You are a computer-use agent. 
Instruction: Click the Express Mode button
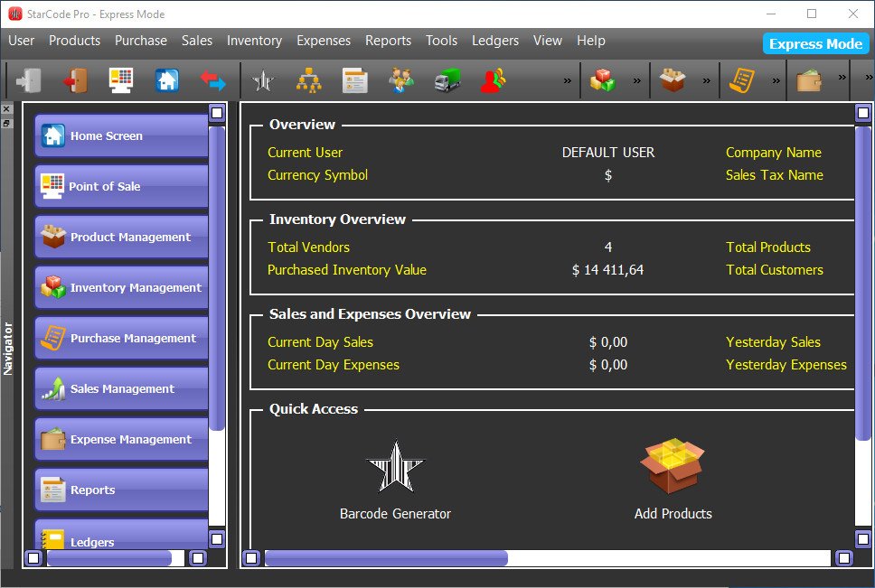point(815,43)
